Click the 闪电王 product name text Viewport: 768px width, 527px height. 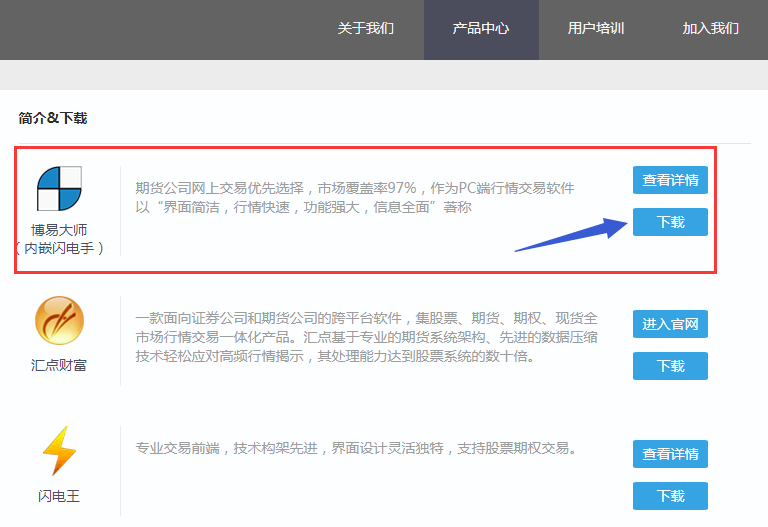59,495
